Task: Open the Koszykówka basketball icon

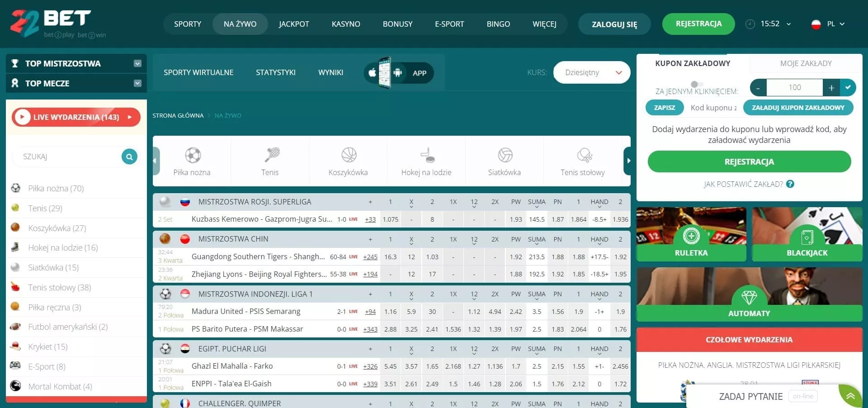Action: pyautogui.click(x=349, y=155)
